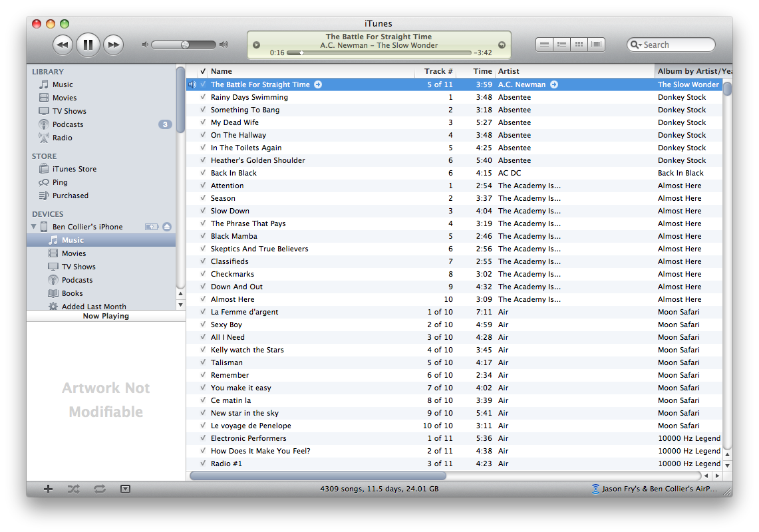Pause the current song

(88, 45)
